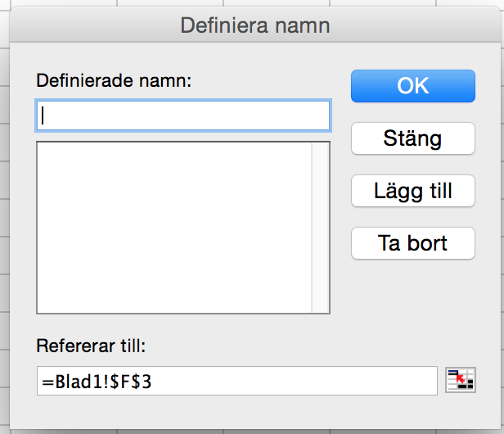Viewport: 504px width, 434px height.
Task: Click the Refererar till label text
Action: [91, 346]
